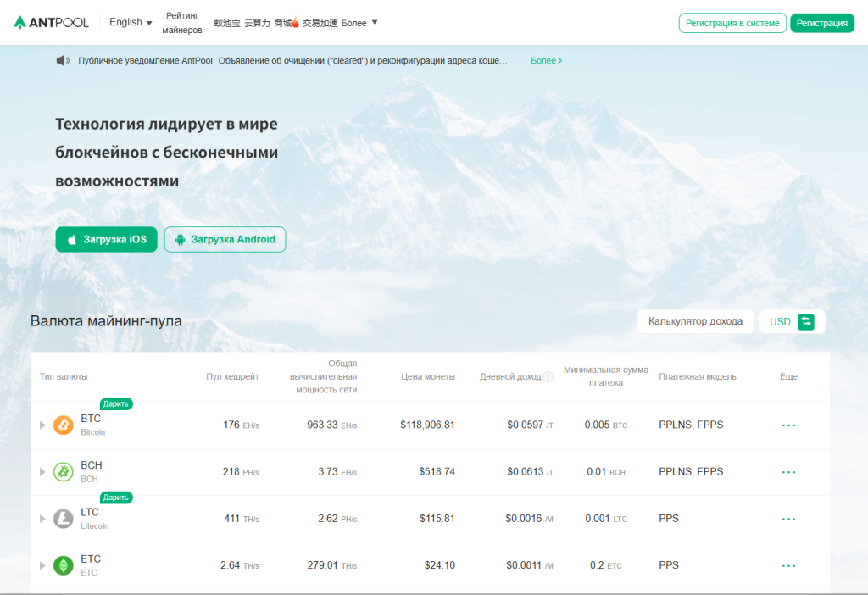868x595 pixels.
Task: Open the three-dot menu for BTC row
Action: pos(788,425)
